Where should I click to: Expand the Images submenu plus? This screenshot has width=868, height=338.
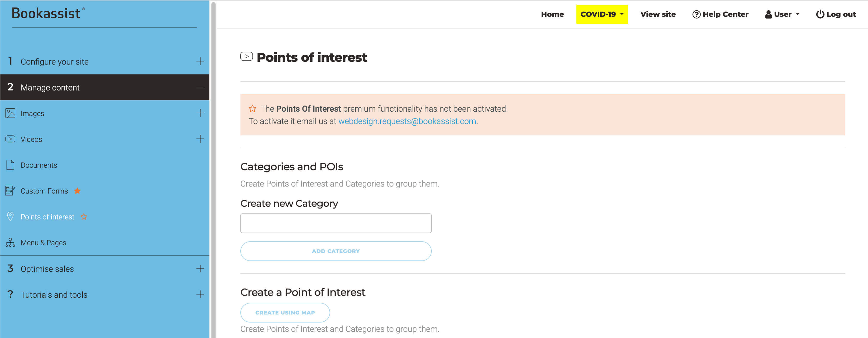click(200, 113)
